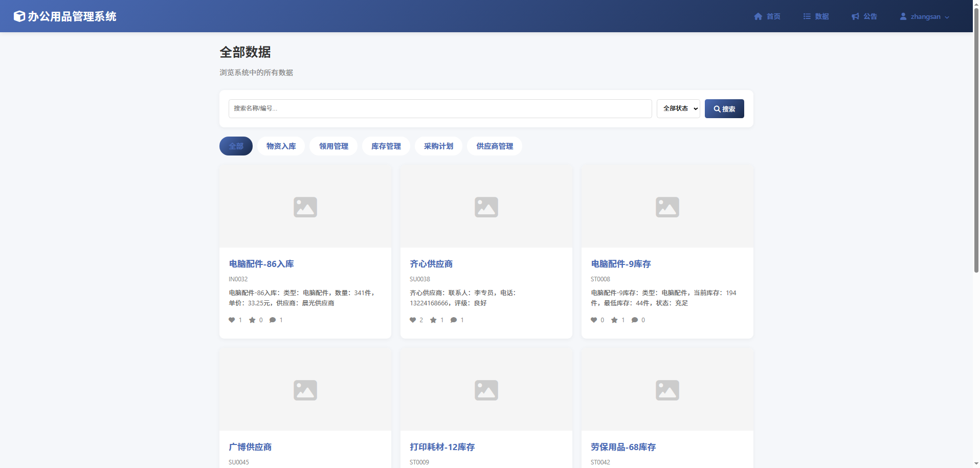Switch to the 采购计划 tab

pos(438,146)
